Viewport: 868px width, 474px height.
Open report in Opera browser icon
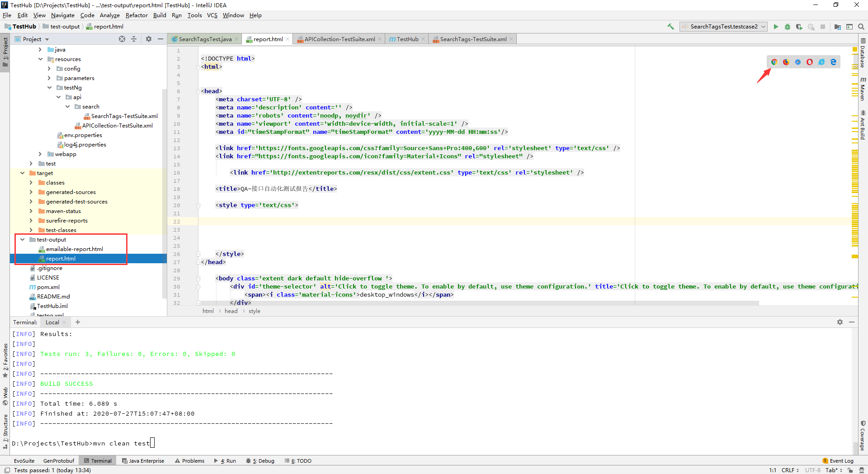810,62
